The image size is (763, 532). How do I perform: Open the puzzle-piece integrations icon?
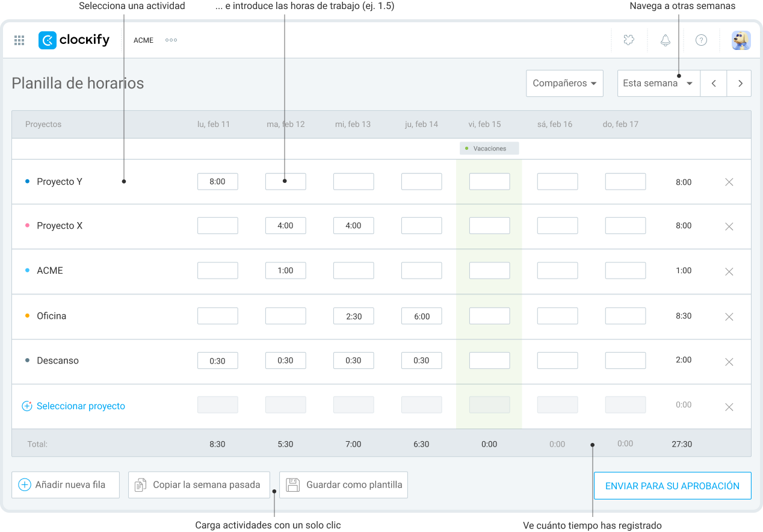(629, 40)
